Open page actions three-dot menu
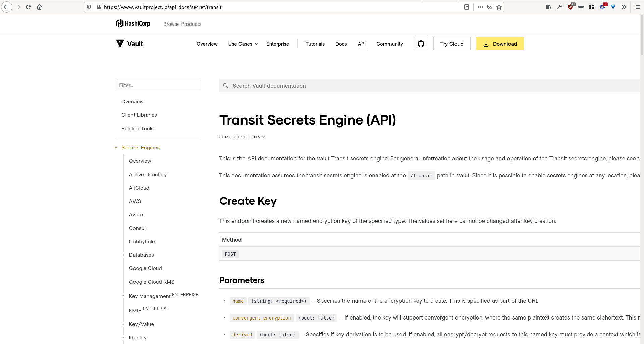Image resolution: width=644 pixels, height=344 pixels. [480, 7]
